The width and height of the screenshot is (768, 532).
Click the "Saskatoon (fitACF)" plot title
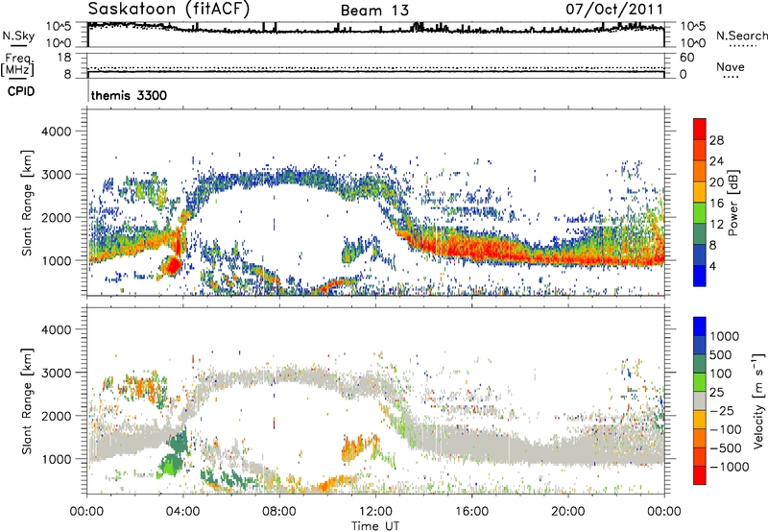click(169, 10)
